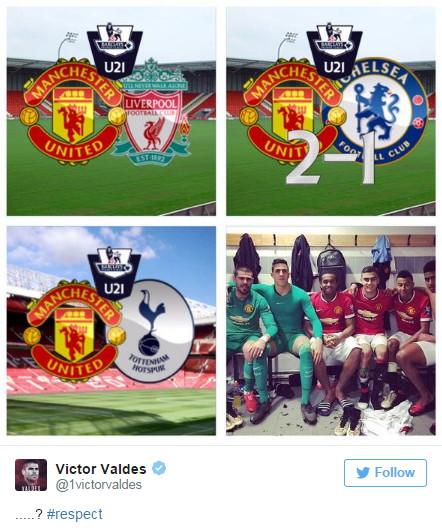The width and height of the screenshot is (442, 528).
Task: Click the U21 Barclays badge above Chelsea
Action: (x=334, y=51)
